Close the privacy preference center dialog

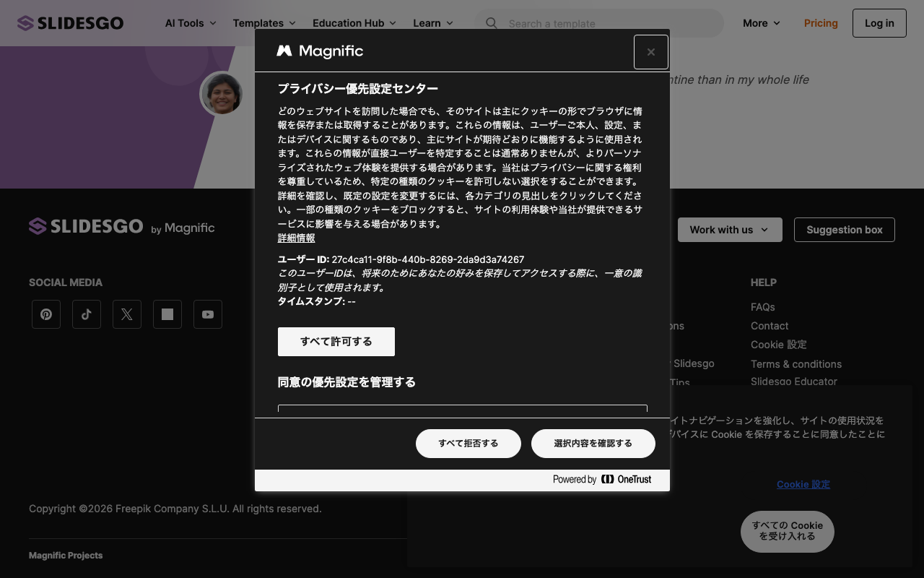(651, 52)
